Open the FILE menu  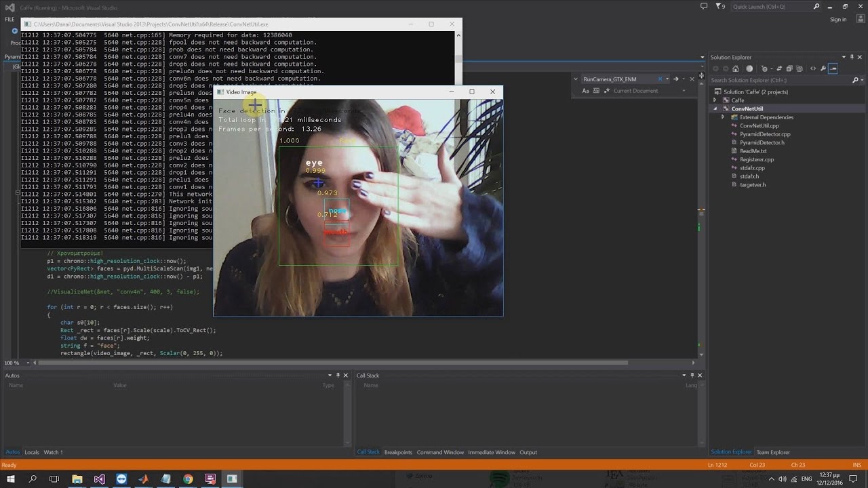coord(9,20)
